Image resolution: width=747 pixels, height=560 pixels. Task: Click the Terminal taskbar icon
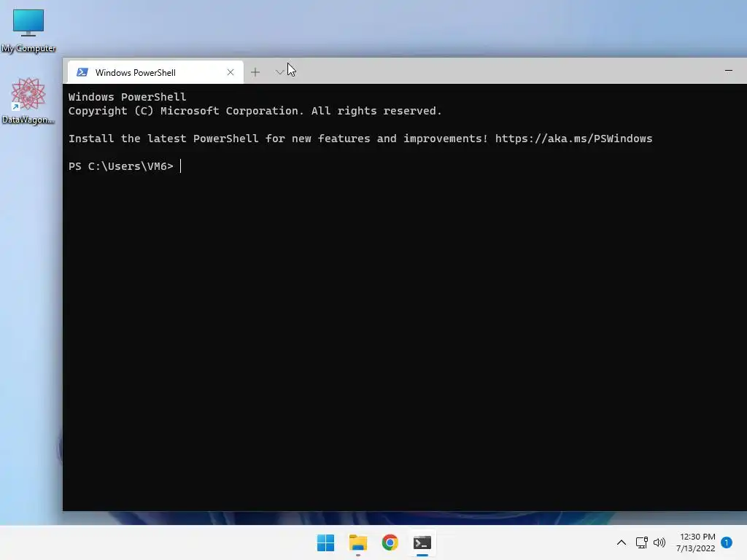(x=422, y=542)
